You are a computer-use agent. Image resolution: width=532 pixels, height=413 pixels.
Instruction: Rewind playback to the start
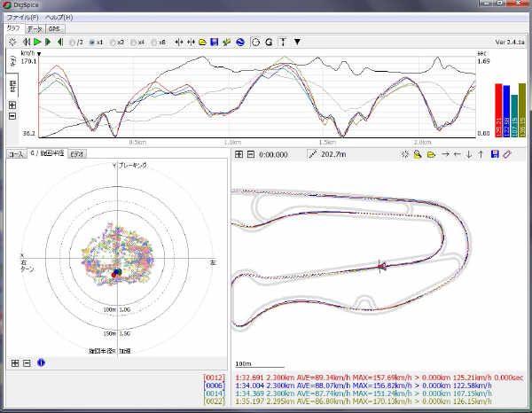pos(26,42)
